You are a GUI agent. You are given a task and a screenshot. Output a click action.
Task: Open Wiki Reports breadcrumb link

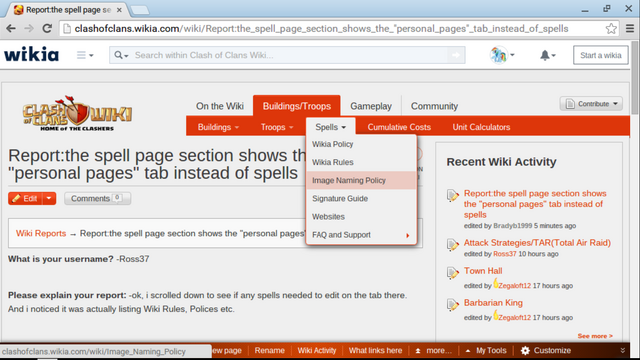[x=41, y=233]
